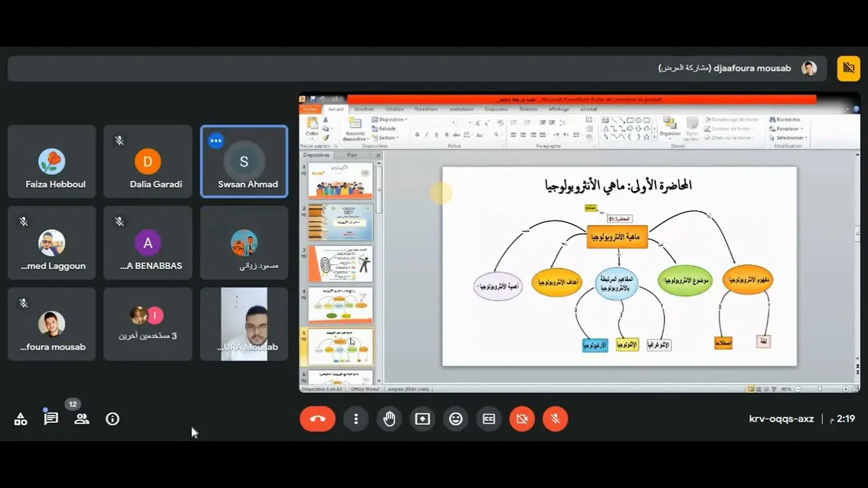The width and height of the screenshot is (868, 488).
Task: Click Rétablir in the Diapositives group
Action: (x=384, y=128)
